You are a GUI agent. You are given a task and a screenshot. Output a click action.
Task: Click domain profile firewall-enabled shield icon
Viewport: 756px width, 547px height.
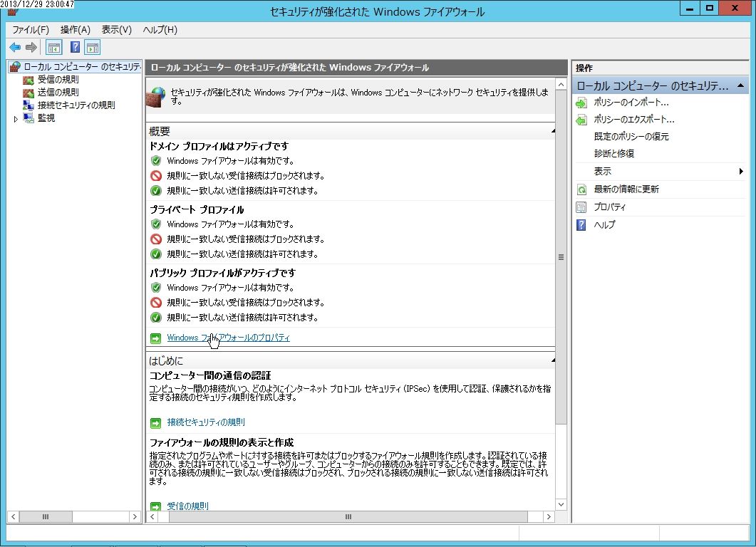[x=156, y=160]
